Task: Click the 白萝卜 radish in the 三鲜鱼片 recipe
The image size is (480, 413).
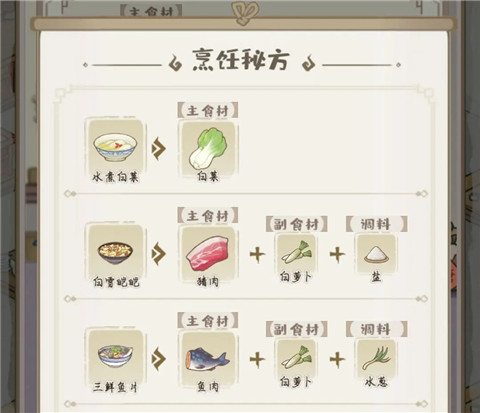Action: 296,359
